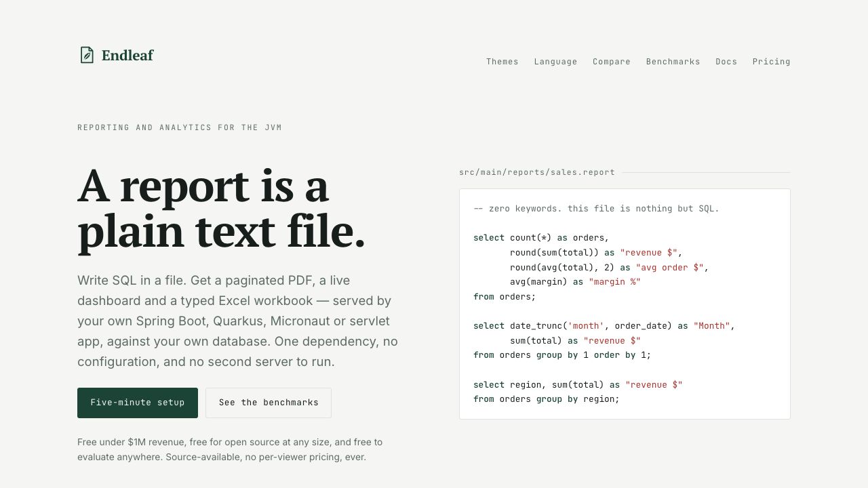Open the Themes nav item
Image resolution: width=868 pixels, height=488 pixels.
[502, 62]
